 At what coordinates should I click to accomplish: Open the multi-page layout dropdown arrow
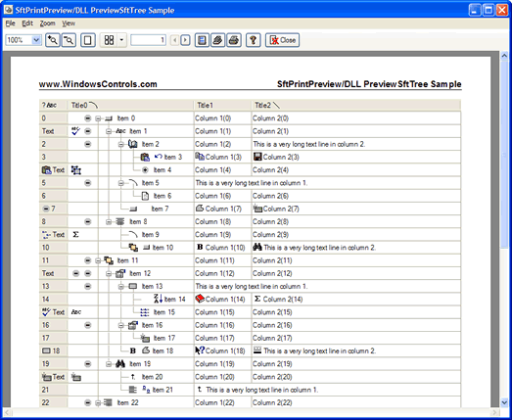[121, 40]
